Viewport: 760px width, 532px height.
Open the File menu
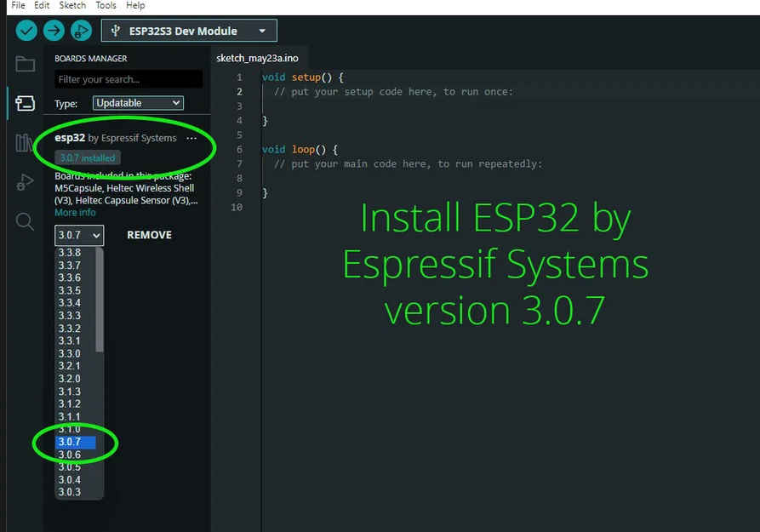point(18,5)
